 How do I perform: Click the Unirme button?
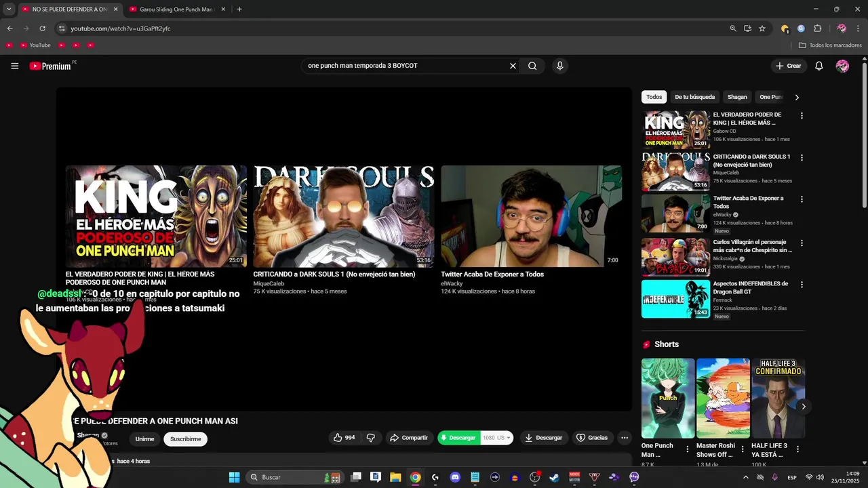point(144,439)
